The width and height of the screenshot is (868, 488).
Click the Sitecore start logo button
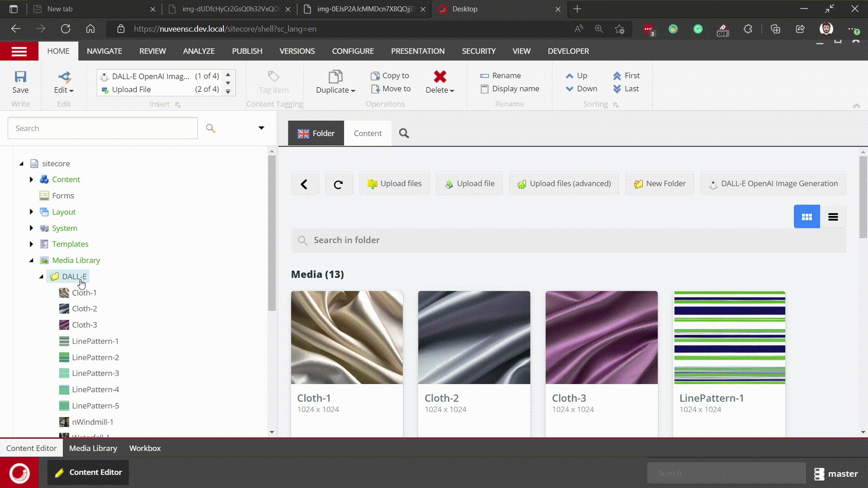[x=19, y=473]
